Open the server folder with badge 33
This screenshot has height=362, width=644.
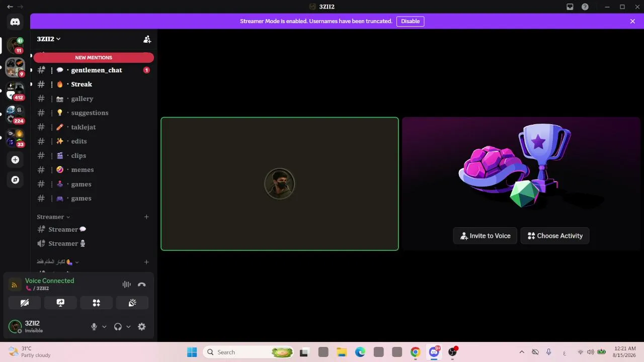pos(15,138)
